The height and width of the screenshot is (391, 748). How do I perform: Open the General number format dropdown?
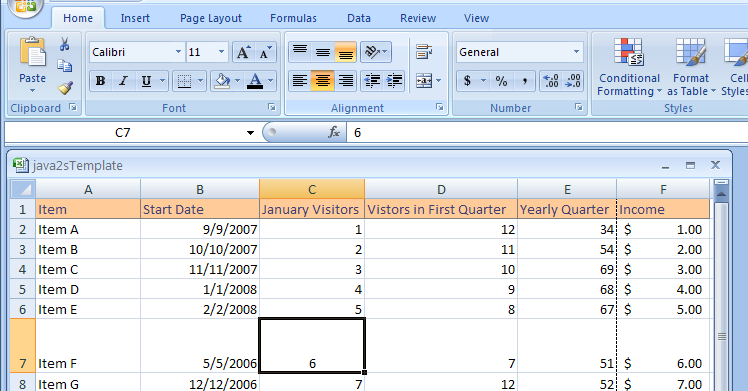click(576, 52)
